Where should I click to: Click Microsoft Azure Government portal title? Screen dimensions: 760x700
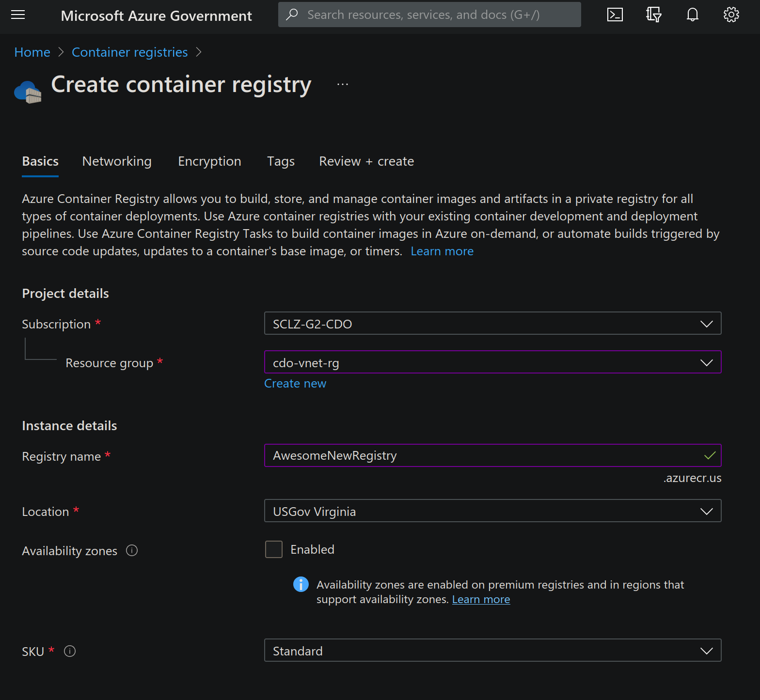156,16
